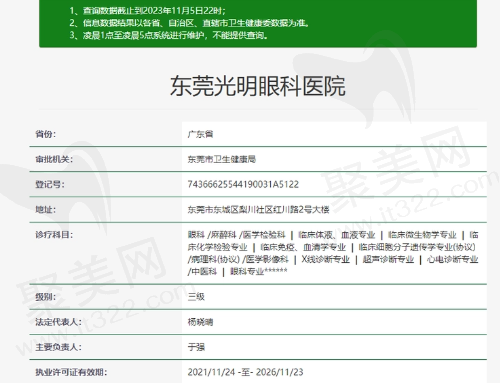Click the 审批机关 label

[54, 159]
